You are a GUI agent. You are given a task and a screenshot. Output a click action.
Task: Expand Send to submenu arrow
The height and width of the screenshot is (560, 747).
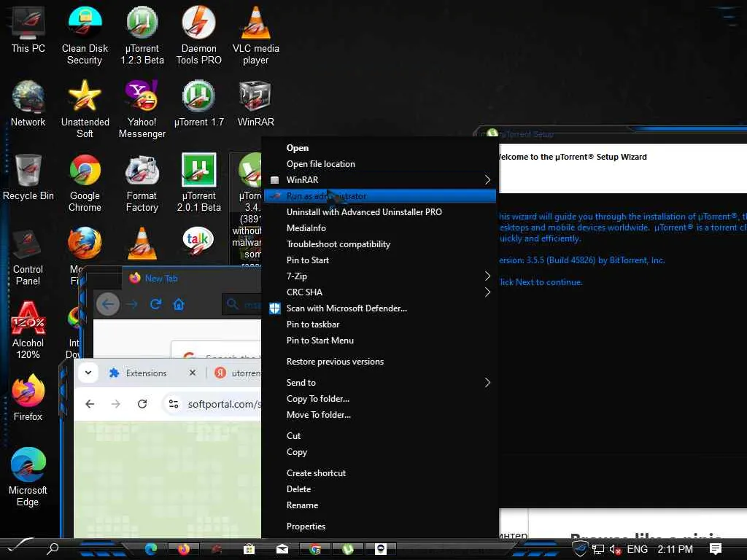[487, 382]
